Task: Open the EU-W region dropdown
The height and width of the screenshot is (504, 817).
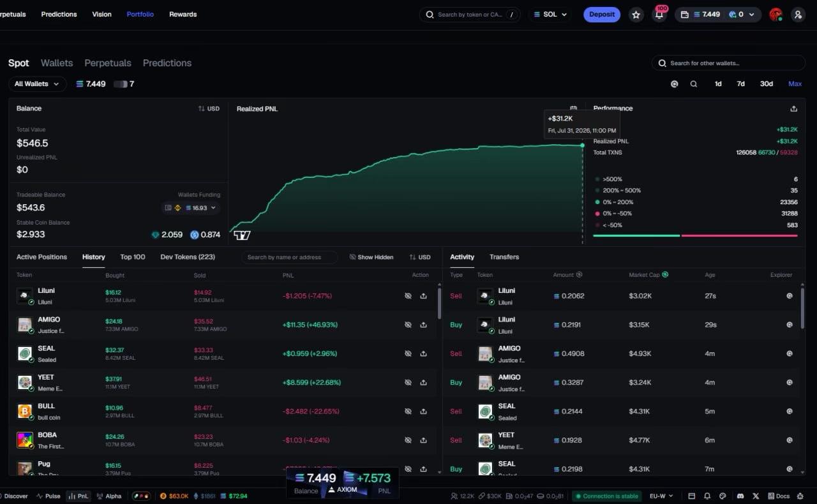Action: point(661,496)
